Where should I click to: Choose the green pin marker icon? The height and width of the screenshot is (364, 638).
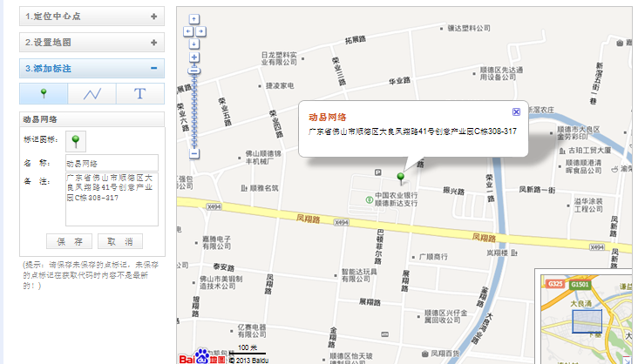(x=76, y=141)
